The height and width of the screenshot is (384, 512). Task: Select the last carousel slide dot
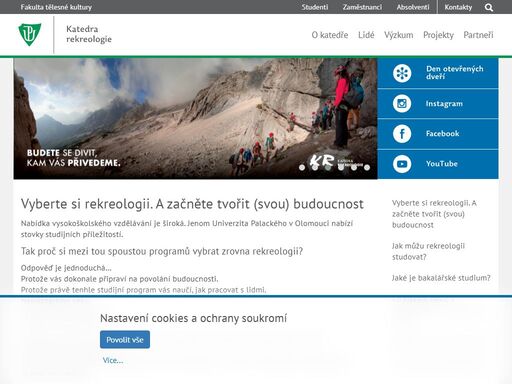point(367,167)
